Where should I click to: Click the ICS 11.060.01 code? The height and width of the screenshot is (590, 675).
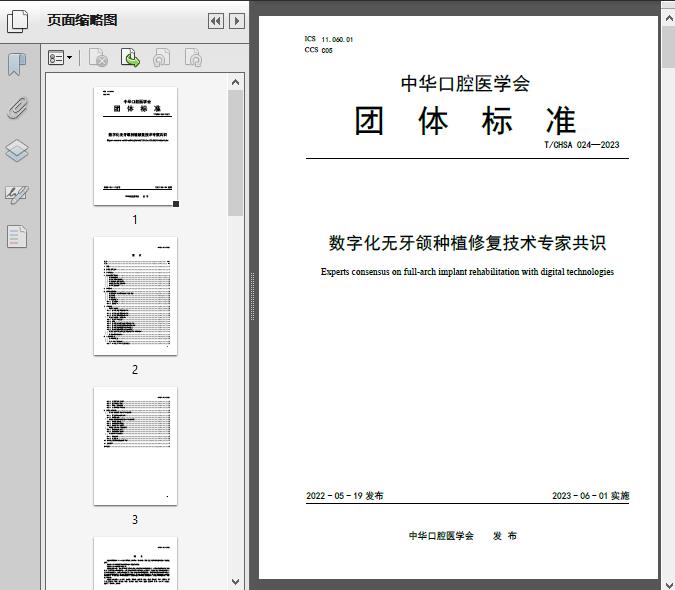tap(328, 39)
